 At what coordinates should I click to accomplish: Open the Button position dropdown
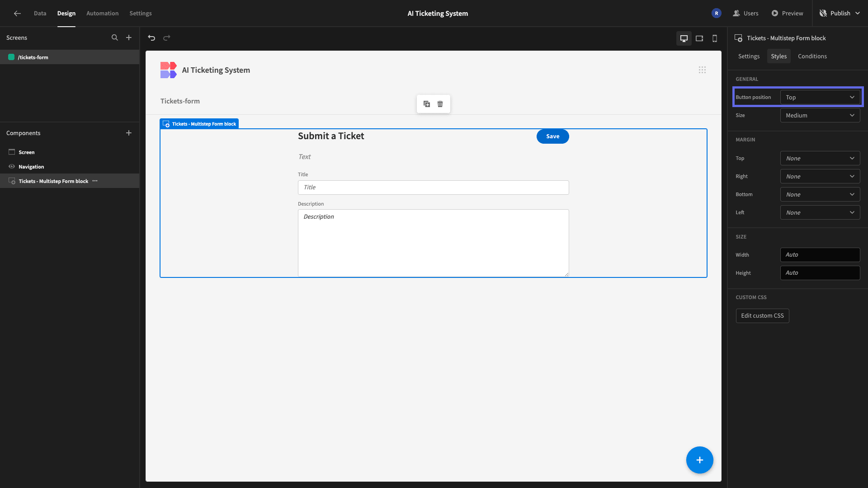(820, 97)
